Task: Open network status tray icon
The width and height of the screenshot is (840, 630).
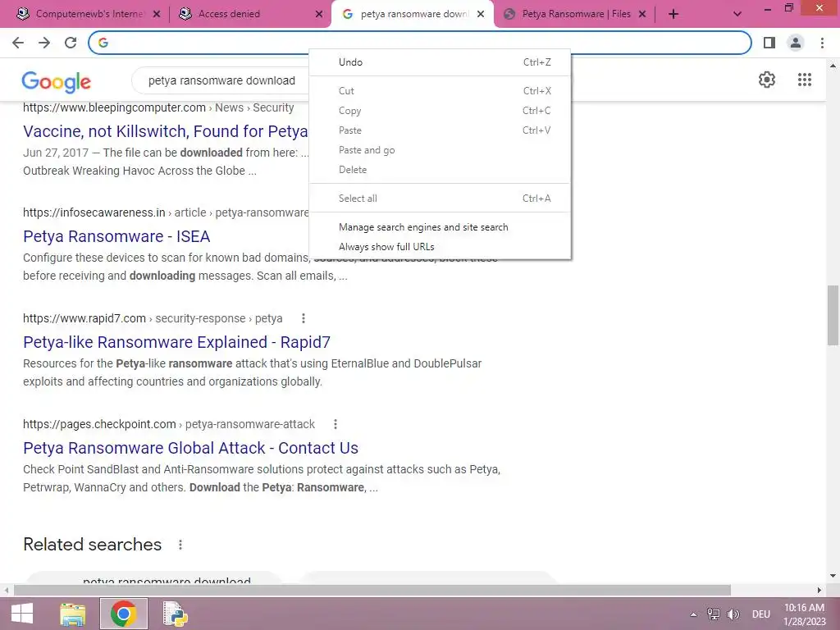Action: click(x=714, y=614)
